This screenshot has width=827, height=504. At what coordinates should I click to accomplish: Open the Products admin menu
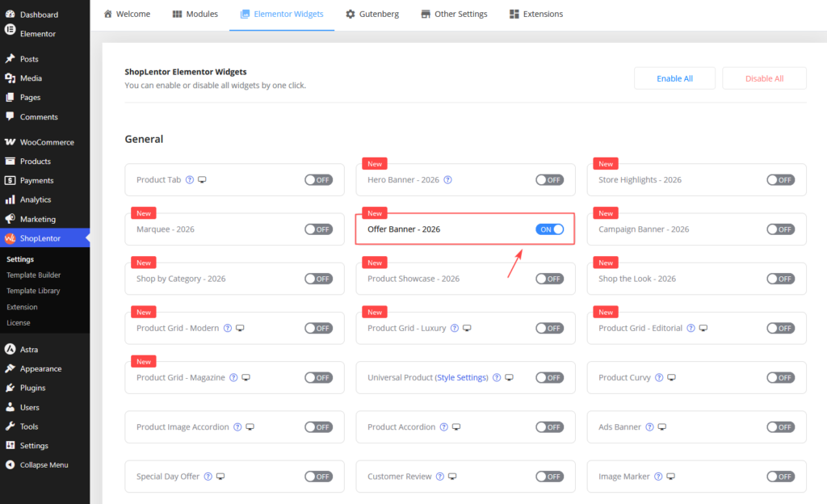click(45, 162)
